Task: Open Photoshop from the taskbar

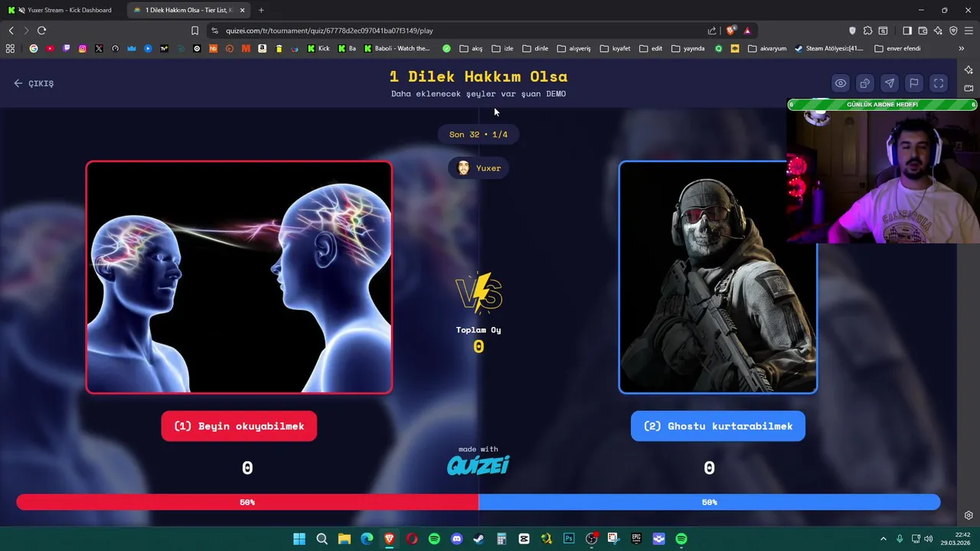Action: pos(569,539)
